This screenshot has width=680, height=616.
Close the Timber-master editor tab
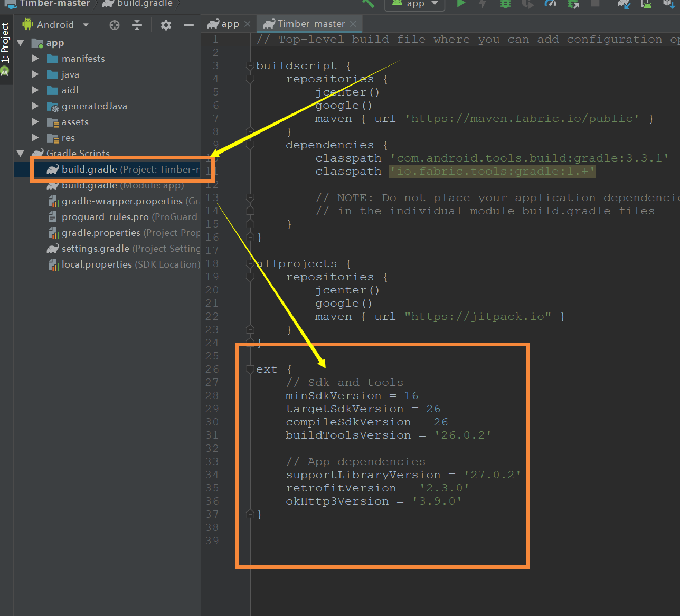353,24
